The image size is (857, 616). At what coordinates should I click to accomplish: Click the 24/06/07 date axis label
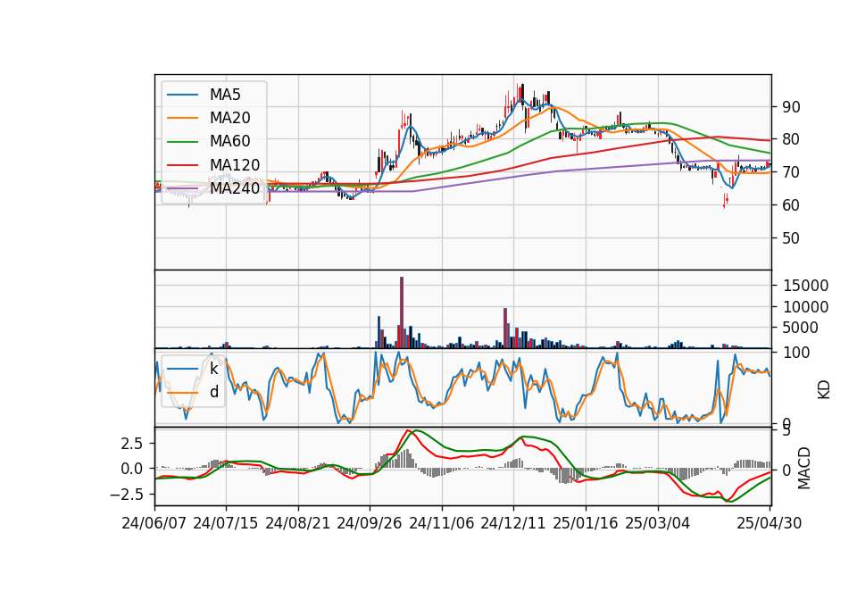pyautogui.click(x=154, y=523)
